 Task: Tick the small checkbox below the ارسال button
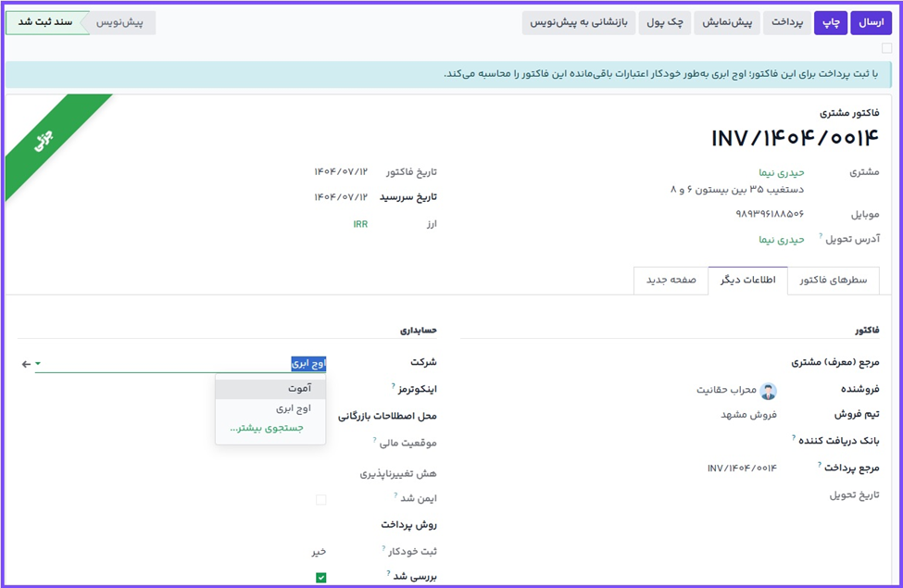[x=886, y=48]
